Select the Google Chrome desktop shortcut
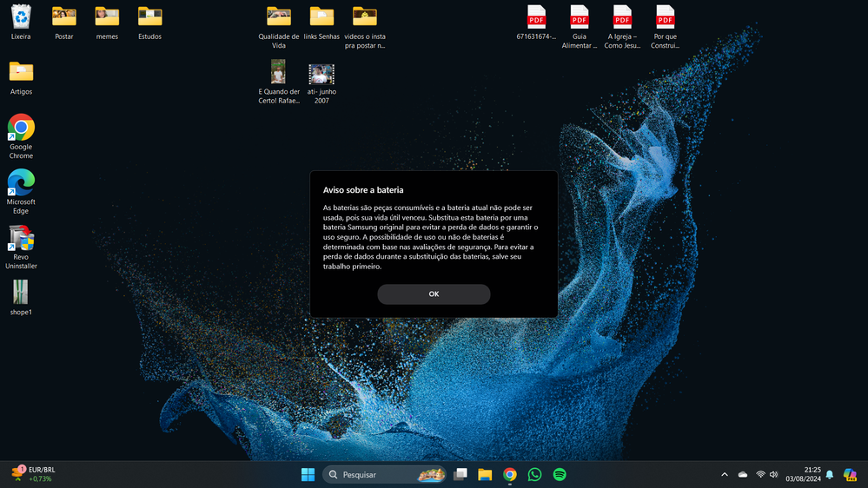The height and width of the screenshot is (488, 868). coord(21,136)
